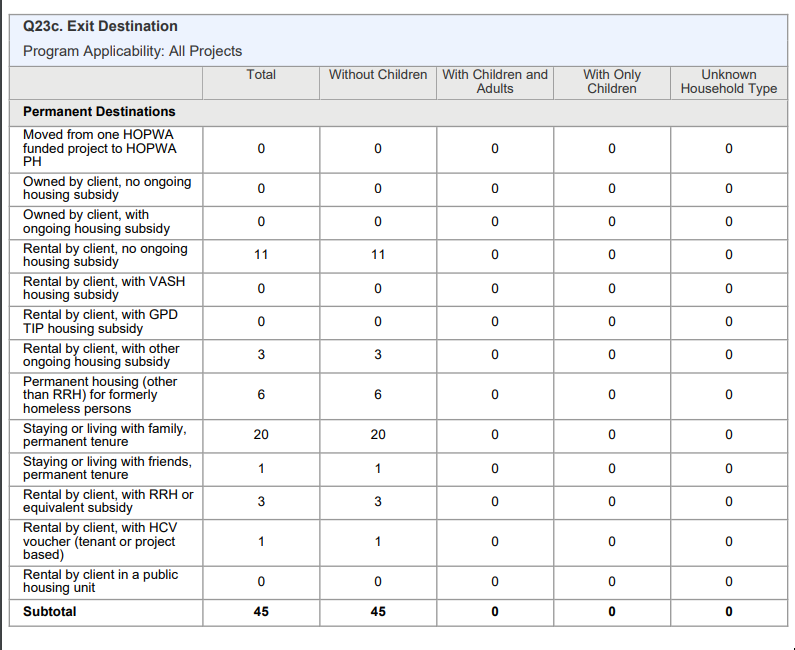Image resolution: width=795 pixels, height=650 pixels.
Task: Click Total value 20 for living with family
Action: [x=261, y=435]
